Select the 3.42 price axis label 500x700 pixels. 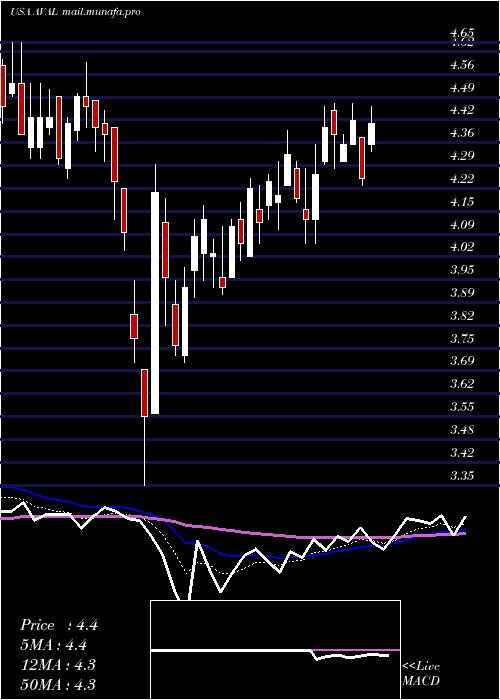462,453
